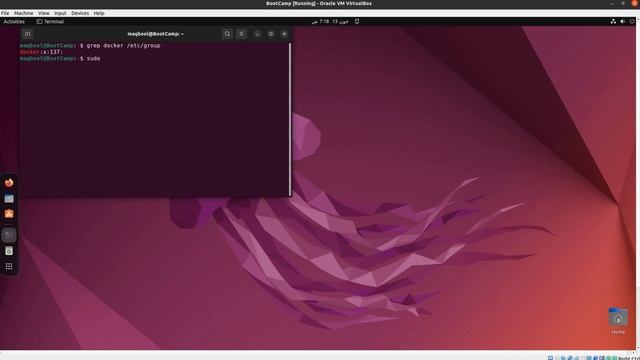The width and height of the screenshot is (640, 360).
Task: Open the VirtualBox Devices menu
Action: click(80, 13)
